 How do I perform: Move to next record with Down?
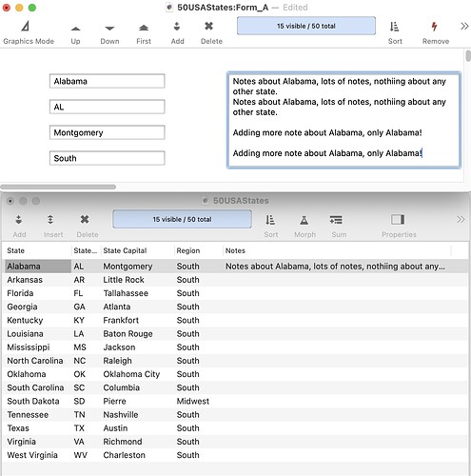[x=109, y=33]
